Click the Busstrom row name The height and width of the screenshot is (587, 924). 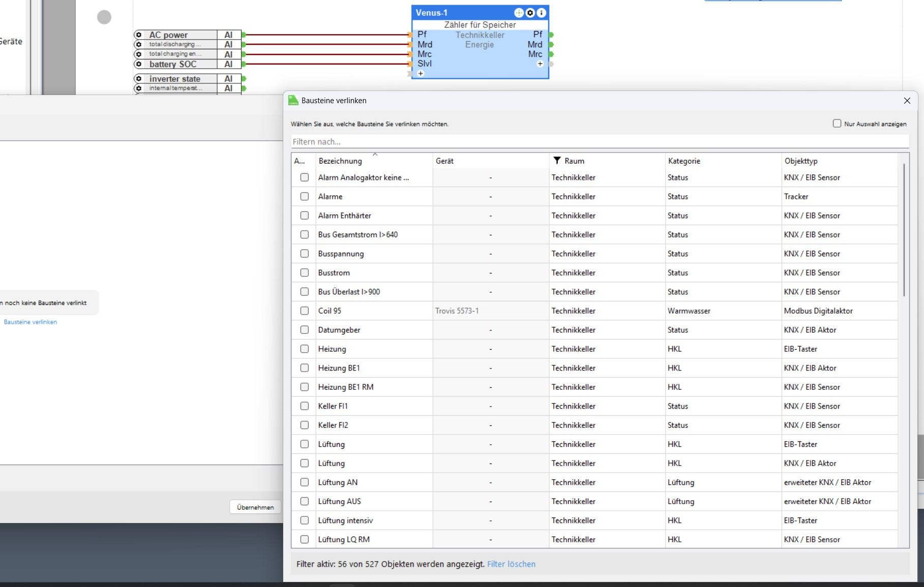click(x=334, y=272)
